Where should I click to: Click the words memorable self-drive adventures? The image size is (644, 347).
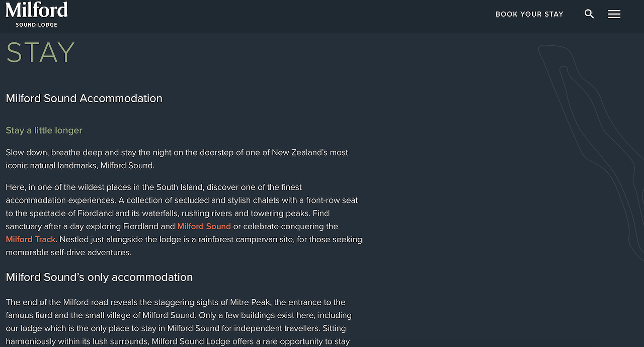tap(68, 252)
